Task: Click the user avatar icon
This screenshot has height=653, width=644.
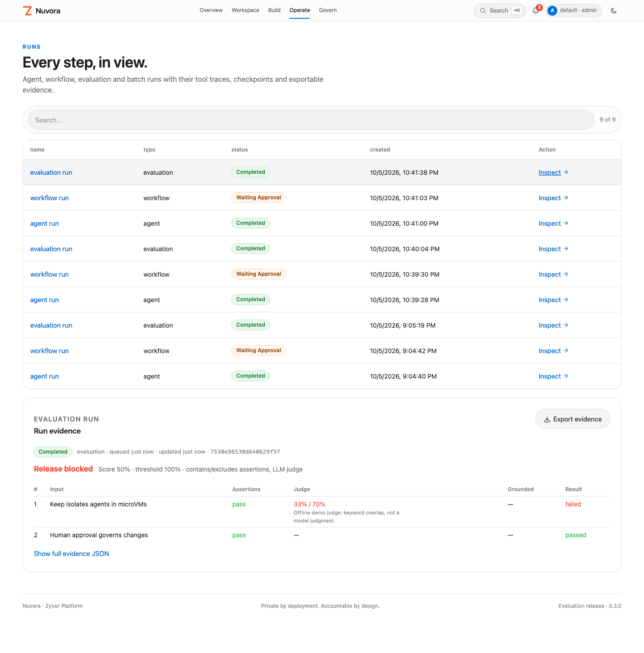Action: coord(552,11)
